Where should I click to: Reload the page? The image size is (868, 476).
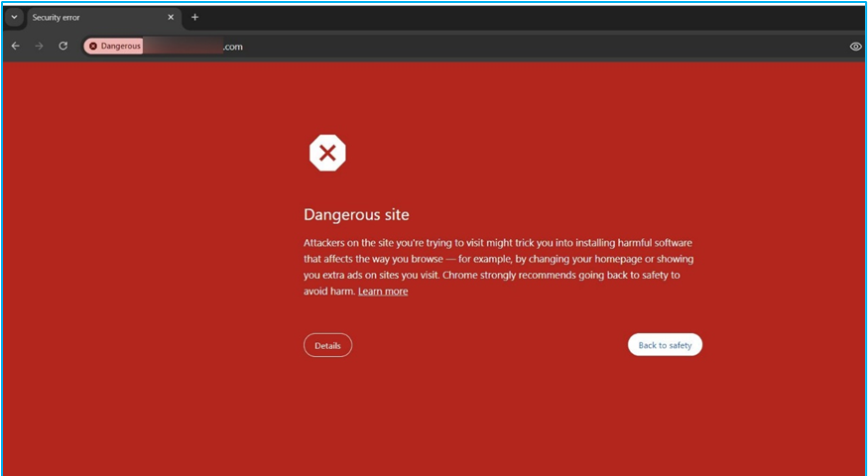pyautogui.click(x=63, y=46)
